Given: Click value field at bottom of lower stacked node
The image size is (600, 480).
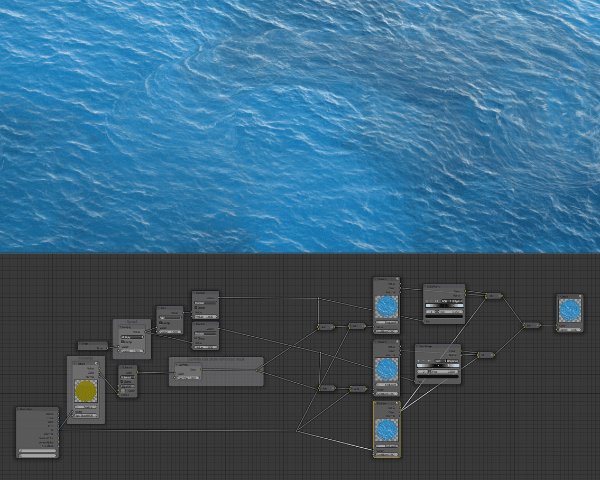Looking at the screenshot, I should [206, 347].
